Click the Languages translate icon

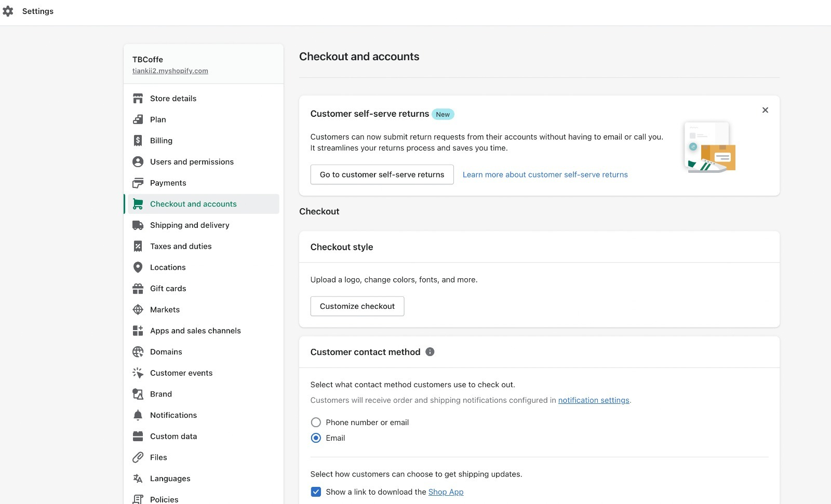point(138,479)
